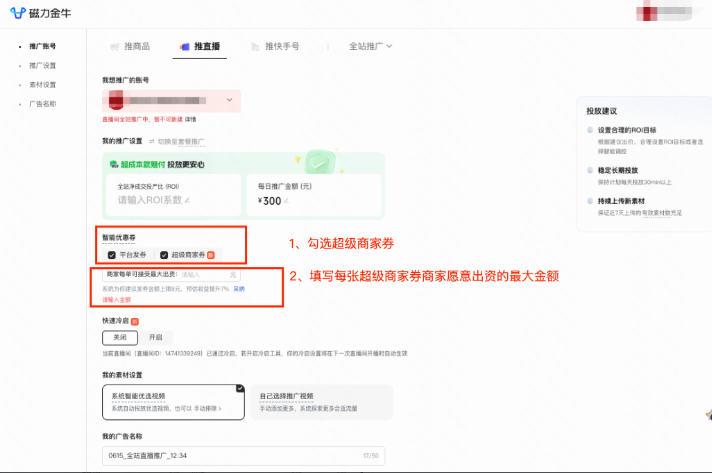Click the 我的广告名称 text field
Viewport: 712px width, 473px height.
click(243, 456)
